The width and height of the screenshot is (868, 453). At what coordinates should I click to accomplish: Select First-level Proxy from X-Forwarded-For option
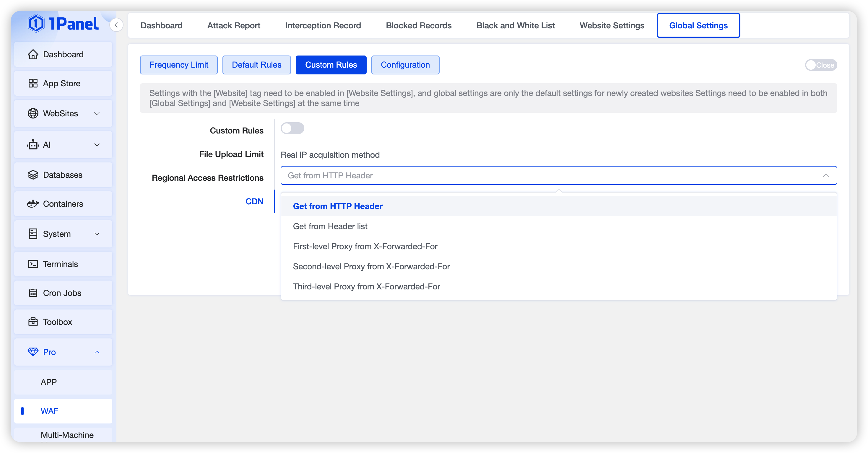[x=365, y=247]
